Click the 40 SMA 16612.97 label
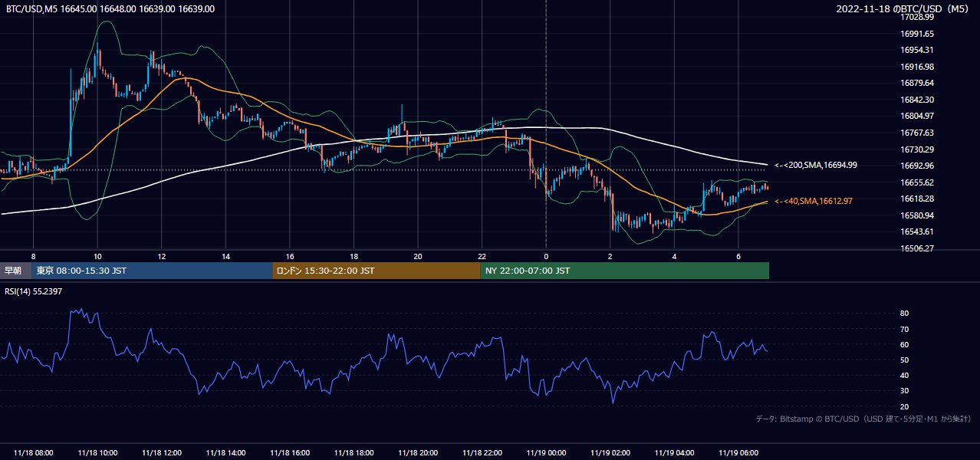 click(814, 201)
